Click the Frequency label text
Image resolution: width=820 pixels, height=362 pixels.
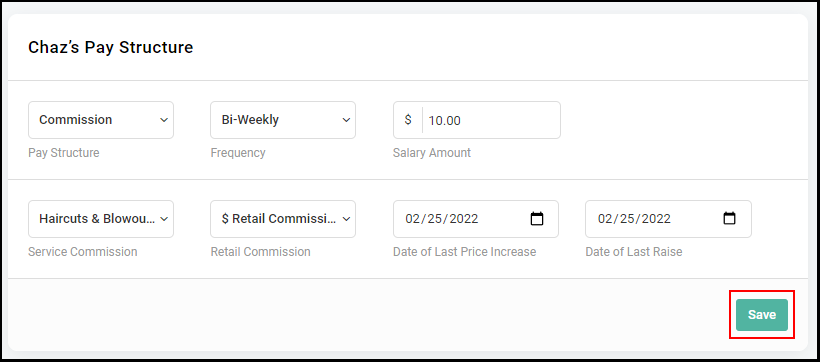click(238, 153)
